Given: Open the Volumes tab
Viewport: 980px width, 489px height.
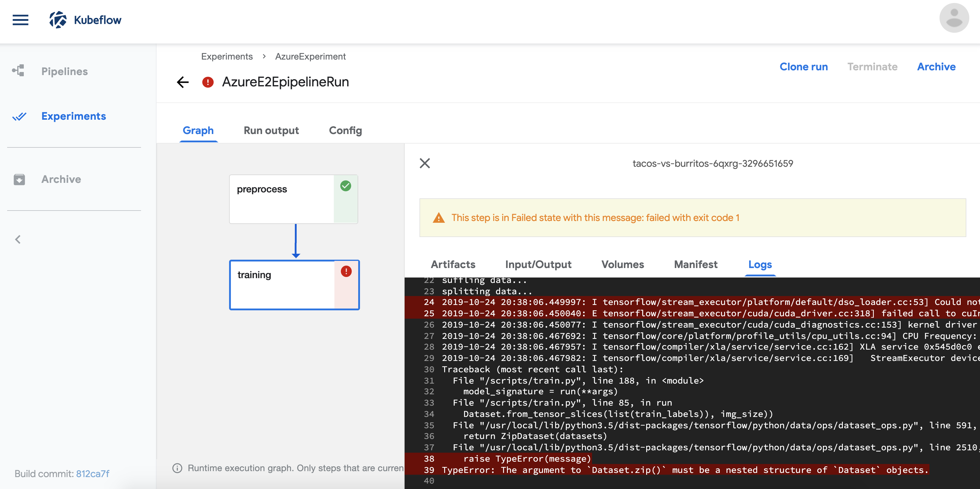Looking at the screenshot, I should [622, 264].
